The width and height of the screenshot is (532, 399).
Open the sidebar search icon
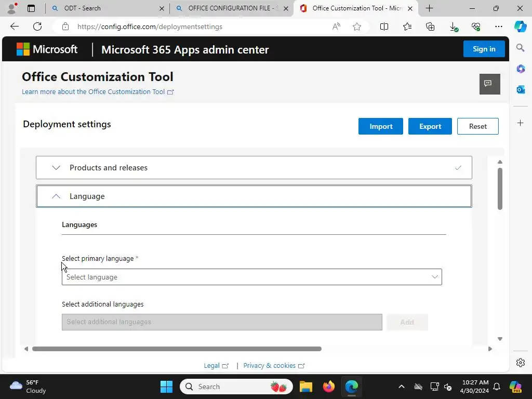[520, 48]
